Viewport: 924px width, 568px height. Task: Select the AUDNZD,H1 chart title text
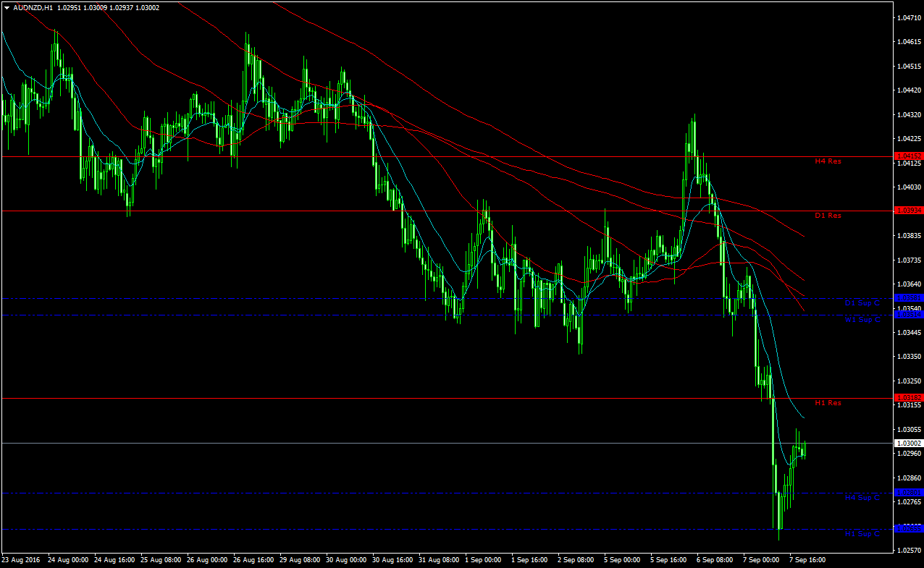tap(33, 7)
